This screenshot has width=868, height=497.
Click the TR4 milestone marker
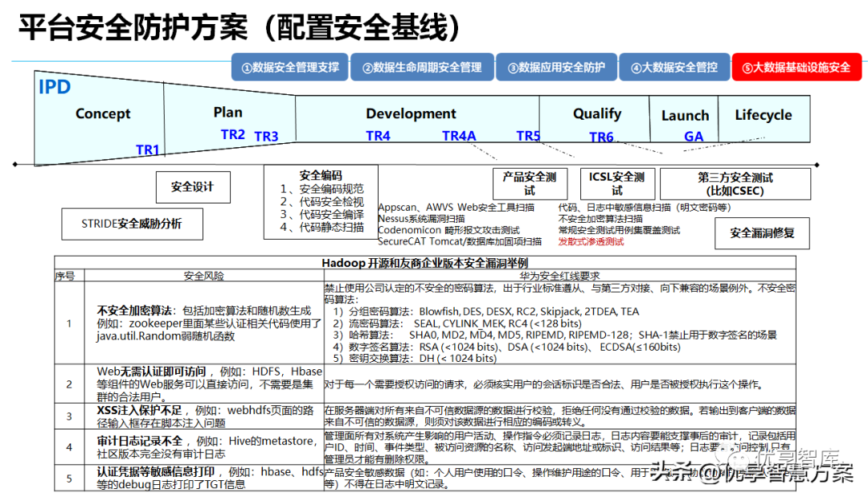pyautogui.click(x=378, y=136)
